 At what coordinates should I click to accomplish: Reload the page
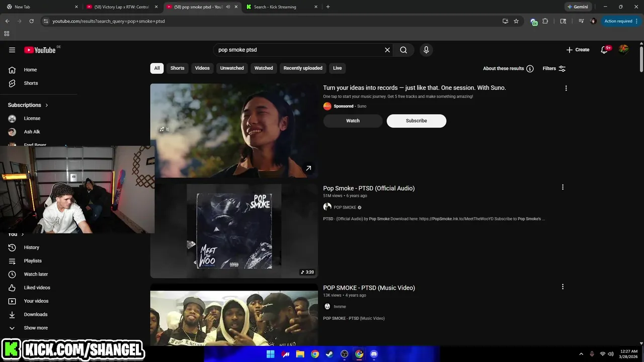coord(31,21)
